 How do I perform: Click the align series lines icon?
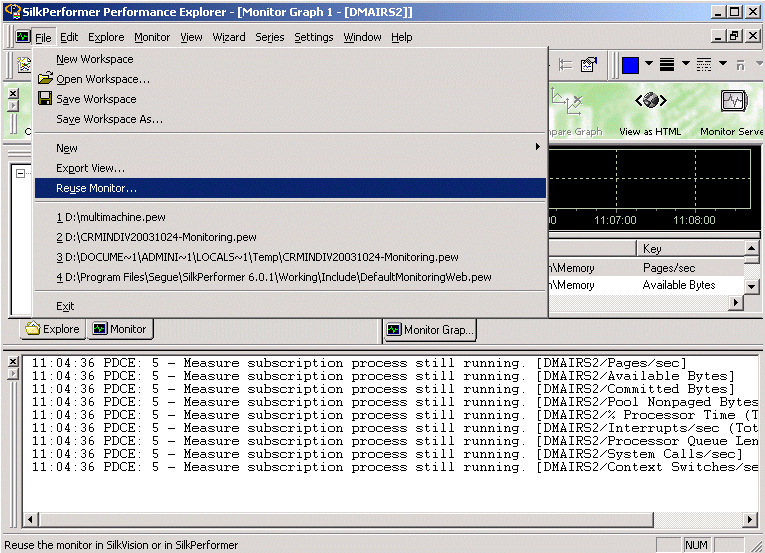pos(565,64)
